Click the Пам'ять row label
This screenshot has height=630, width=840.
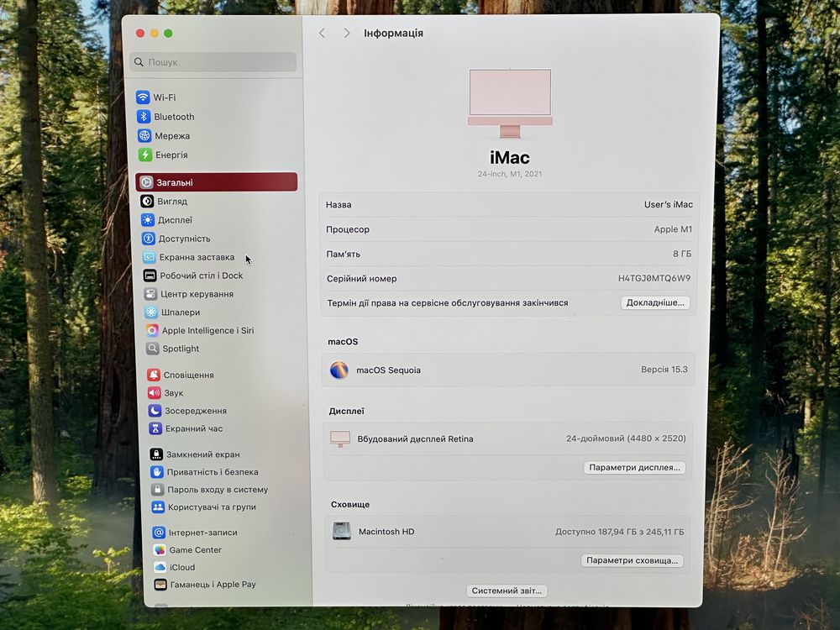(344, 254)
